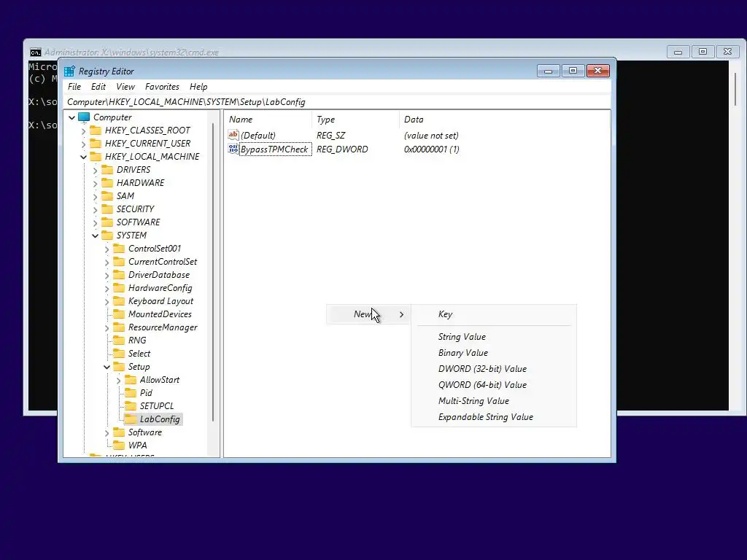Image resolution: width=747 pixels, height=560 pixels.
Task: Click the SOFTWARE hive folder icon
Action: 108,222
